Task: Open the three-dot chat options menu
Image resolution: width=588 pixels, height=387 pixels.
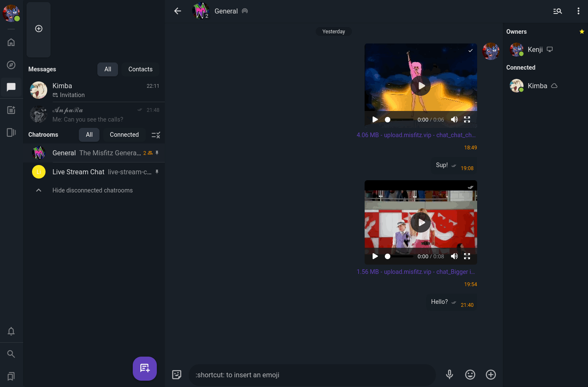Action: click(578, 11)
